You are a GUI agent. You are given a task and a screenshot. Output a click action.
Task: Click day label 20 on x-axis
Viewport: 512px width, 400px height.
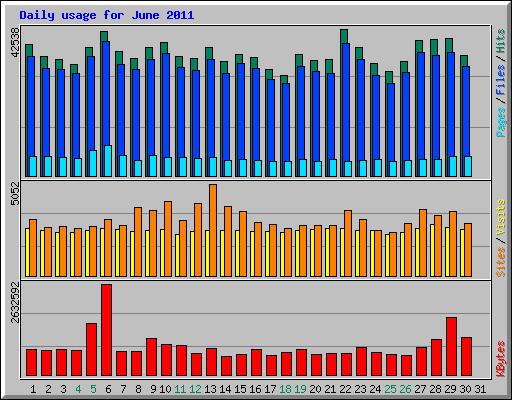(315, 389)
